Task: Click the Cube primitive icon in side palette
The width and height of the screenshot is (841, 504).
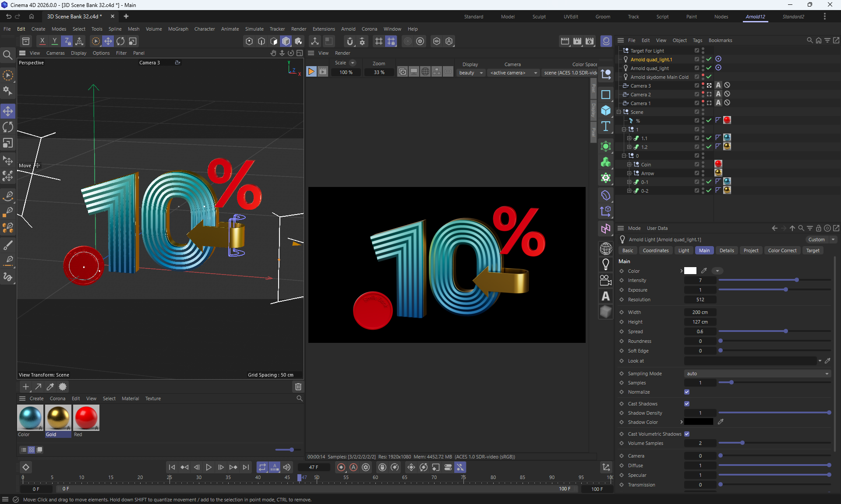Action: tap(606, 110)
